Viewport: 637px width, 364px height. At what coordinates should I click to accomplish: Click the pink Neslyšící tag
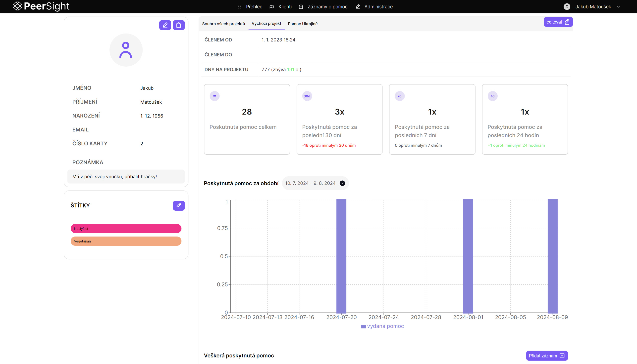(x=126, y=229)
